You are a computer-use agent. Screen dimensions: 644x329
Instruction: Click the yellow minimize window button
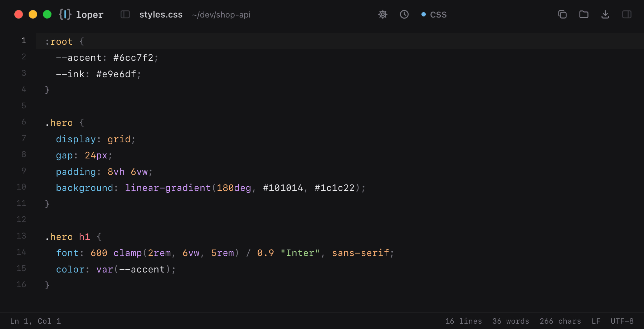33,14
